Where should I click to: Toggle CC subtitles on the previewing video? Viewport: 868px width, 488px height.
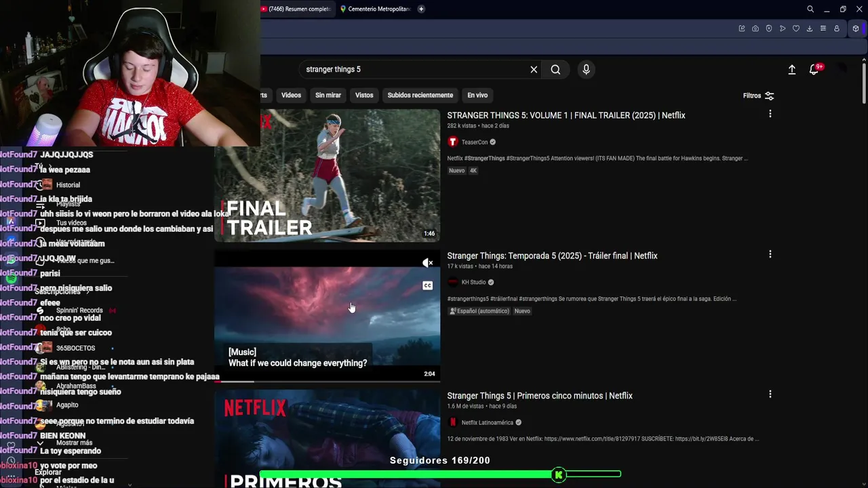coord(427,285)
